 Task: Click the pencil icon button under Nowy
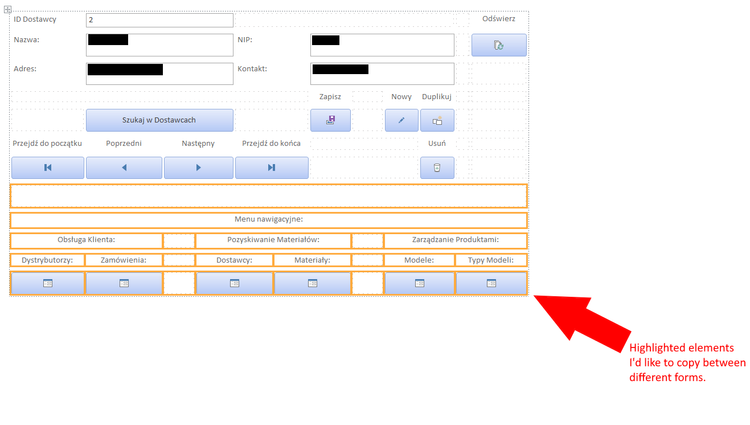coord(401,120)
